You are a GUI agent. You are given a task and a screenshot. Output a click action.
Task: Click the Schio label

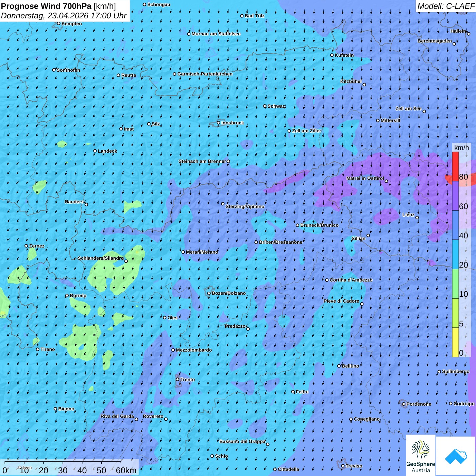221,456
